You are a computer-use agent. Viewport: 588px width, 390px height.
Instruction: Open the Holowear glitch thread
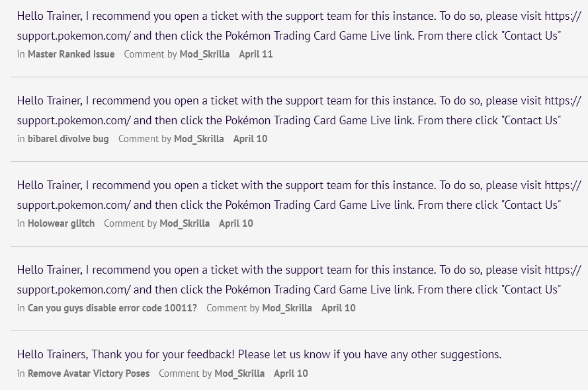[61, 223]
